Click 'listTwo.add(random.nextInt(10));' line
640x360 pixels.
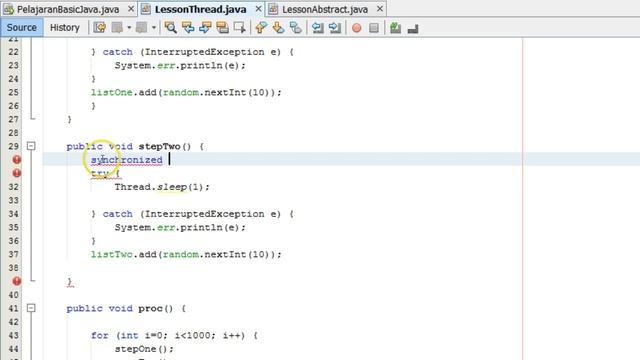tap(186, 254)
